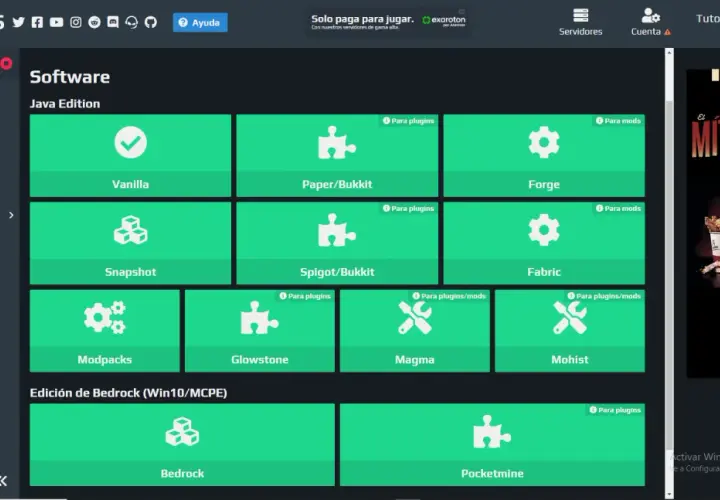Screen dimensions: 720x500
Task: Select the Spigot/Bukkit label
Action: click(337, 272)
